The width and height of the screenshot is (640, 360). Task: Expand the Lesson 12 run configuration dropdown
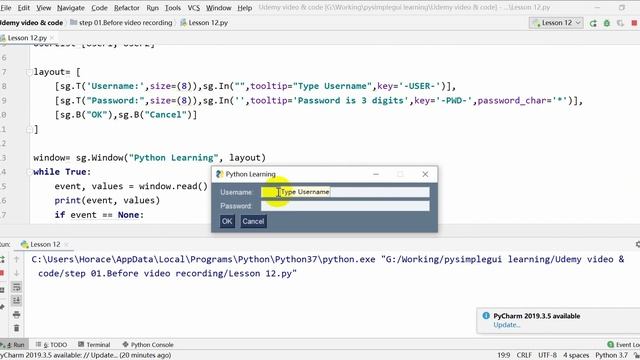pos(556,23)
